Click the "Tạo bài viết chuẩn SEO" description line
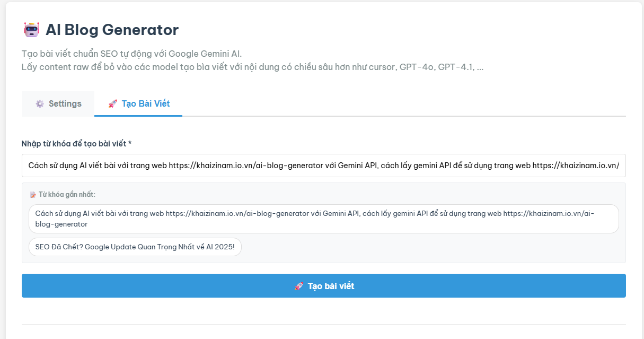 coord(131,54)
